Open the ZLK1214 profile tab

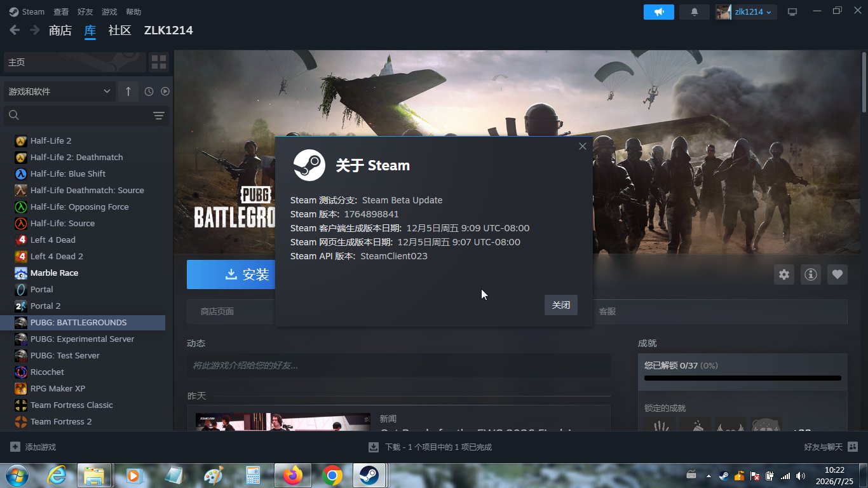pyautogui.click(x=168, y=30)
